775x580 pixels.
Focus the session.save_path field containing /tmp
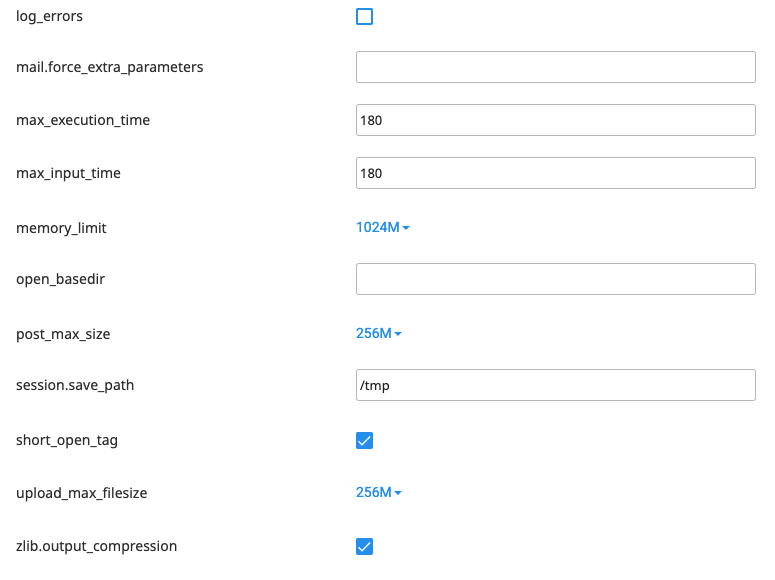(555, 385)
